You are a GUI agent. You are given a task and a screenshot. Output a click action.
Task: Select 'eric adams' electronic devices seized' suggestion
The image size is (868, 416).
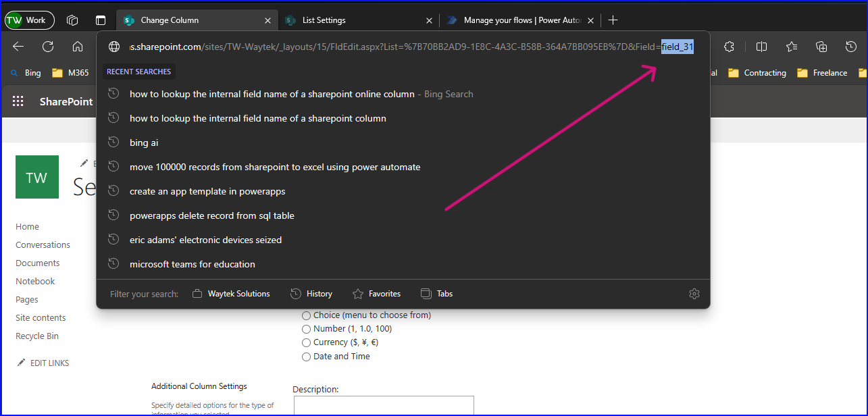coord(403,240)
